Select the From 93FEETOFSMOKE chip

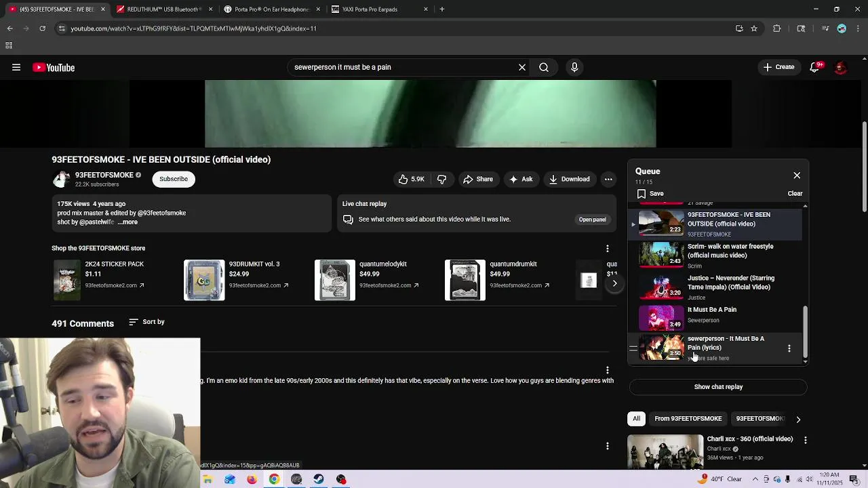(688, 418)
